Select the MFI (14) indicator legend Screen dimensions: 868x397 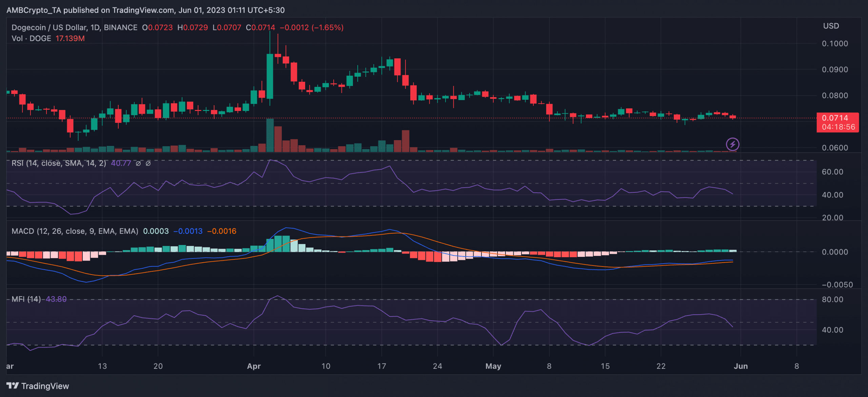pyautogui.click(x=26, y=299)
